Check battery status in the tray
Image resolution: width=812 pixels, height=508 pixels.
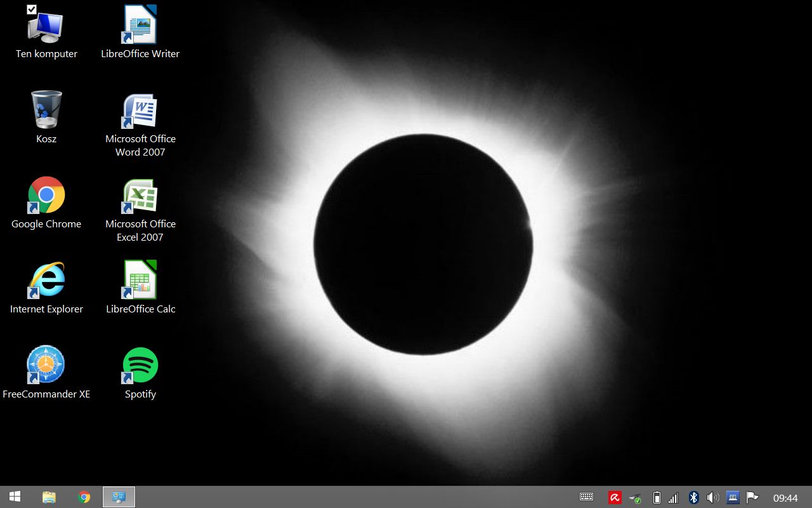[657, 498]
